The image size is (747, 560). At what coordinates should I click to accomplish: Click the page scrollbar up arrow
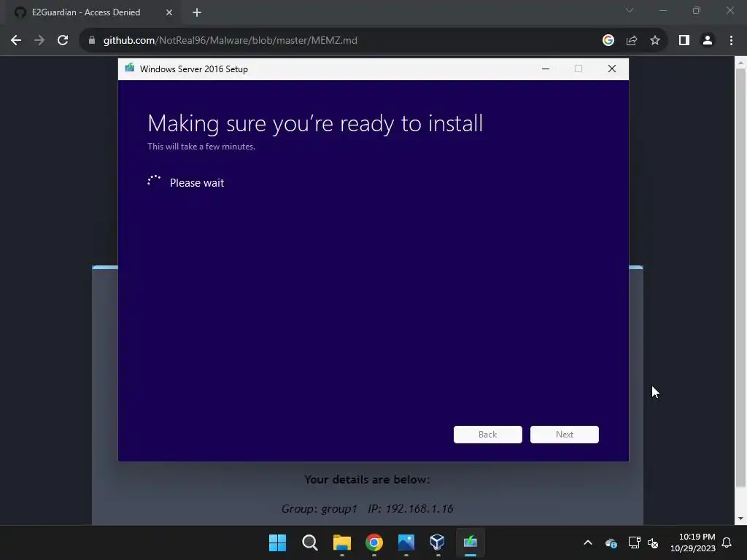pyautogui.click(x=741, y=63)
